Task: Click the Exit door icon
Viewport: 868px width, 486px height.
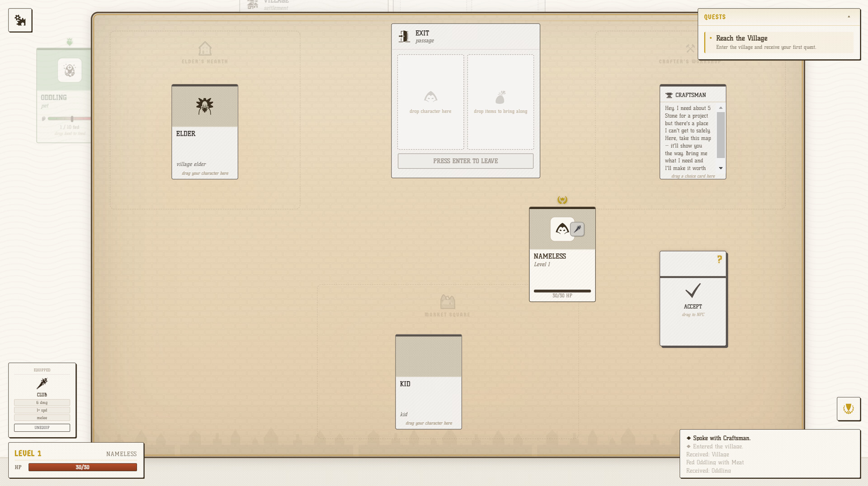Action: tap(404, 36)
